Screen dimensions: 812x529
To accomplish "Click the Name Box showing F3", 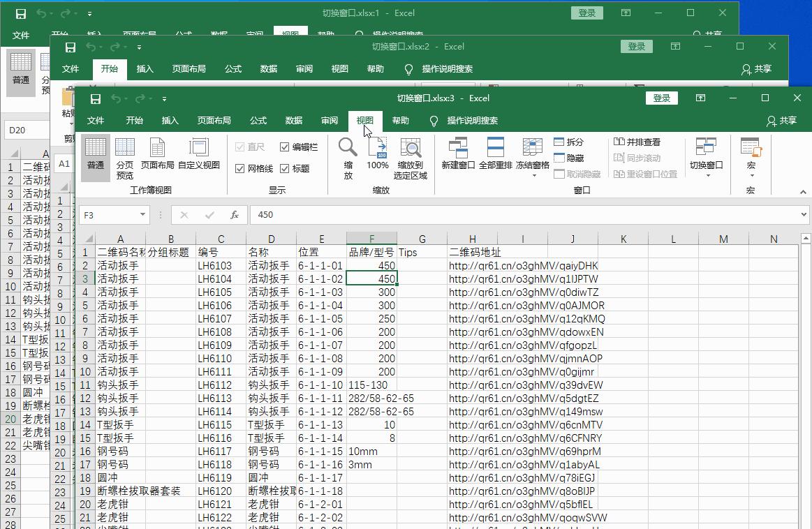I will 114,215.
